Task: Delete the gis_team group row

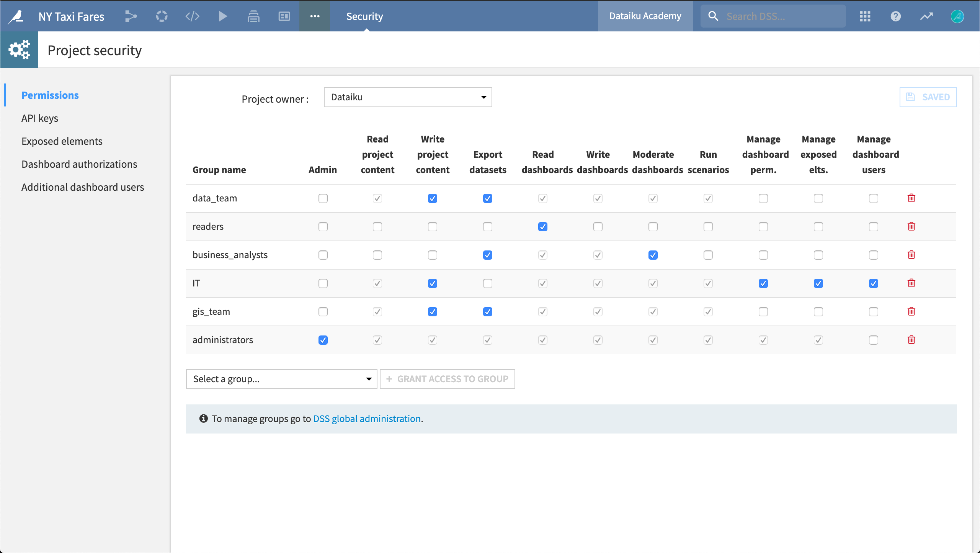Action: coord(911,311)
